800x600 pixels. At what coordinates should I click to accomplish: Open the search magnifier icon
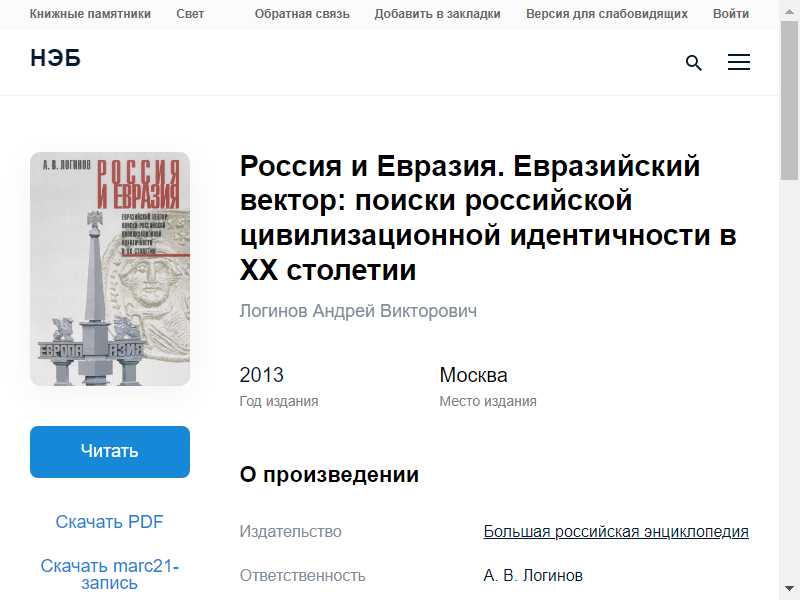(x=693, y=63)
